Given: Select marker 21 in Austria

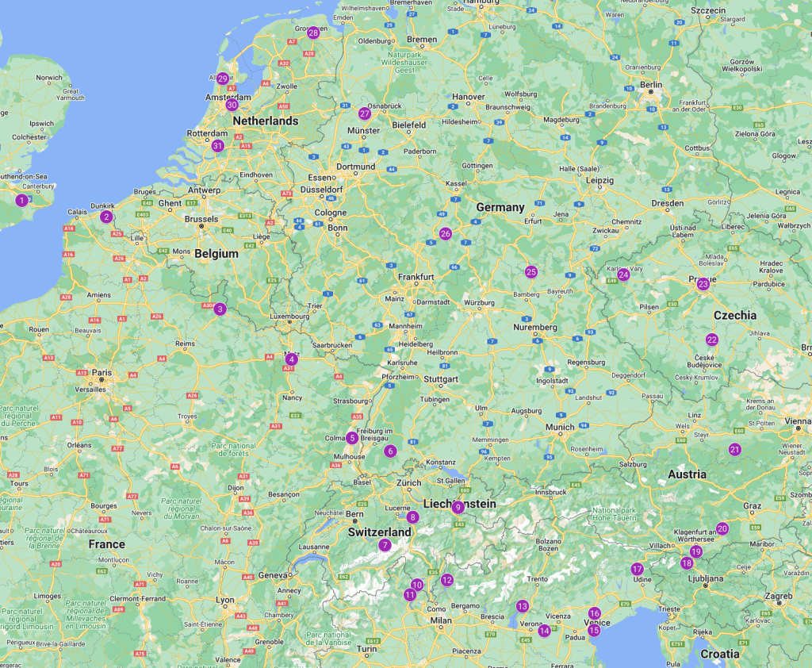Looking at the screenshot, I should coord(735,450).
